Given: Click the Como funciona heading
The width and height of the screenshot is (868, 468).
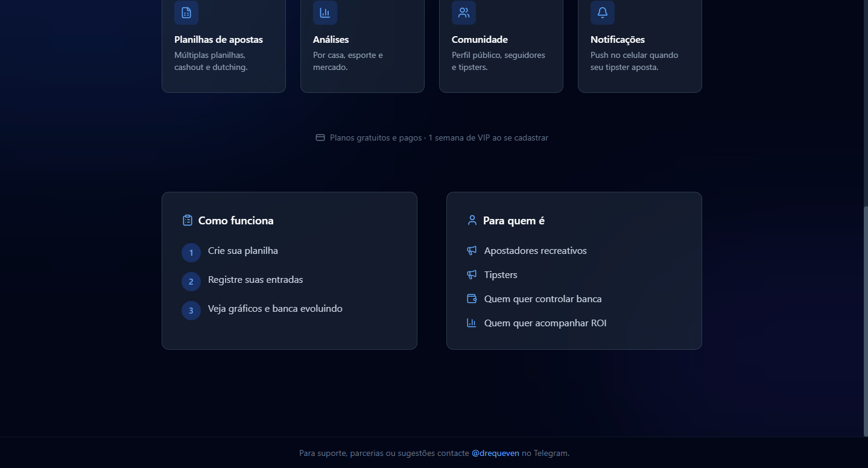Looking at the screenshot, I should tap(235, 220).
